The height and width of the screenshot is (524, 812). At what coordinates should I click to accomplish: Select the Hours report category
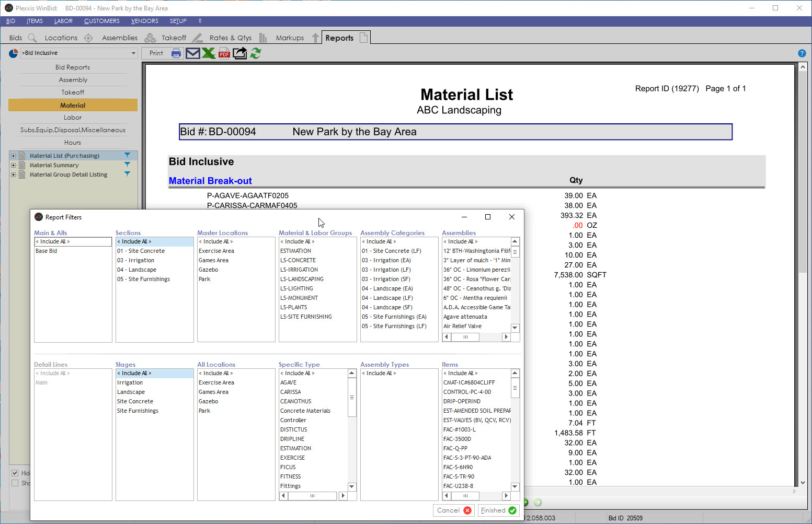[73, 143]
